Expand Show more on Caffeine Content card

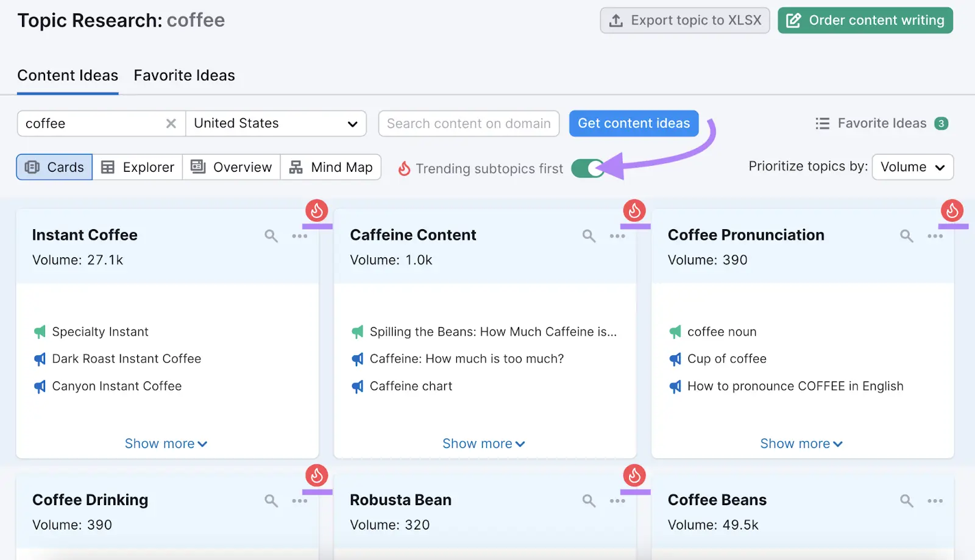[484, 443]
